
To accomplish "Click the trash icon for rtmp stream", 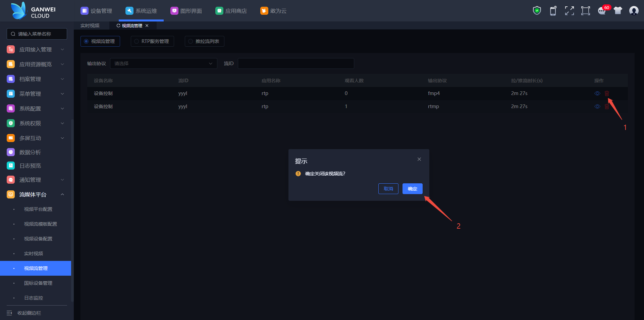I will click(607, 106).
